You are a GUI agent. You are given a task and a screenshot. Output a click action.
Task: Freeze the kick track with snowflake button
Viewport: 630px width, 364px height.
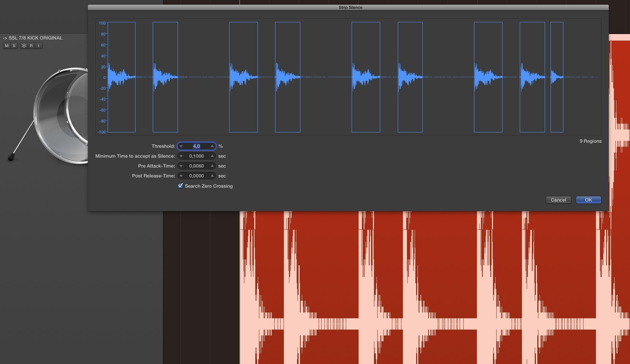(x=24, y=46)
